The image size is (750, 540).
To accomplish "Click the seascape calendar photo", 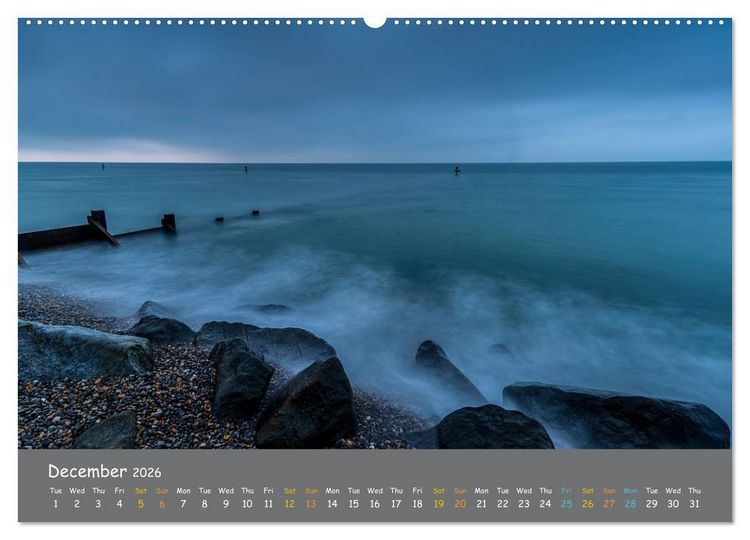I will click(375, 233).
